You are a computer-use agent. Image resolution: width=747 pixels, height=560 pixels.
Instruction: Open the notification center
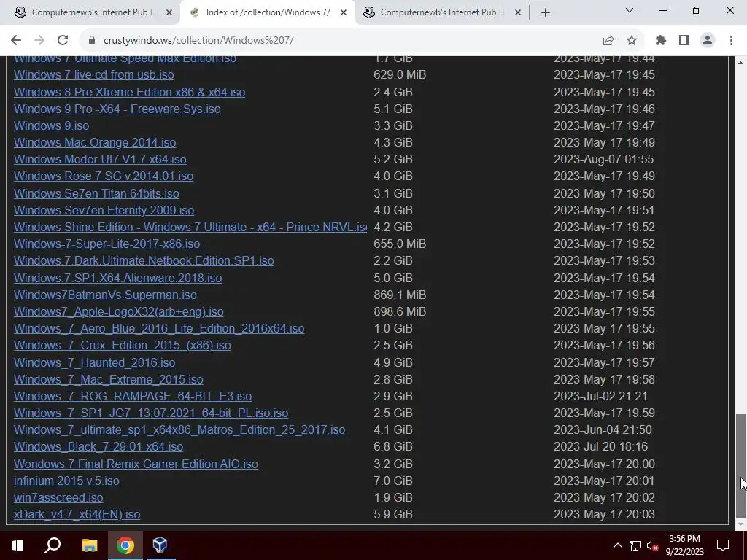tap(723, 545)
